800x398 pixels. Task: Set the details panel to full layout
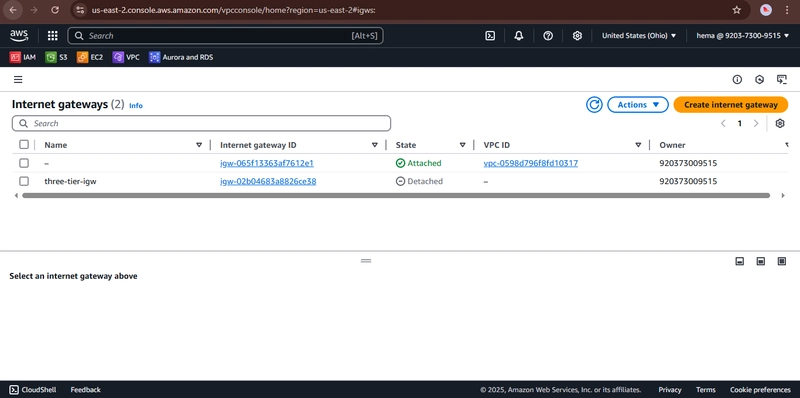click(x=782, y=261)
